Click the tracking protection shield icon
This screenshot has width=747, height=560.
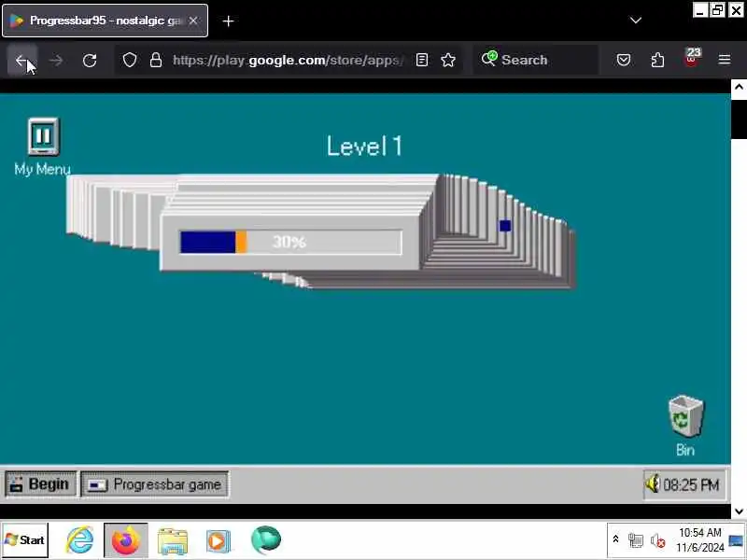[130, 60]
